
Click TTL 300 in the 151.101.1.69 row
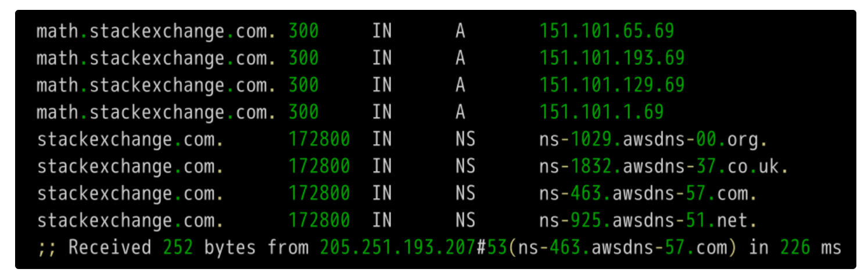pyautogui.click(x=303, y=112)
